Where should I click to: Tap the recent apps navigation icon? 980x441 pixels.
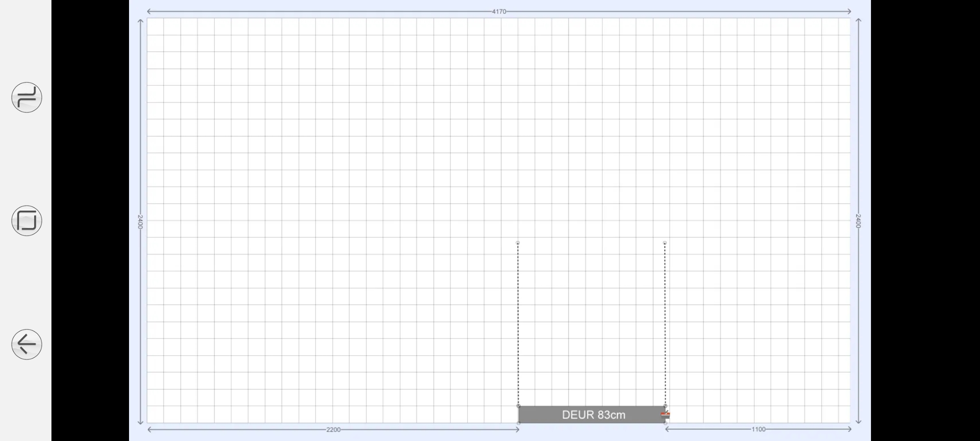(x=27, y=97)
